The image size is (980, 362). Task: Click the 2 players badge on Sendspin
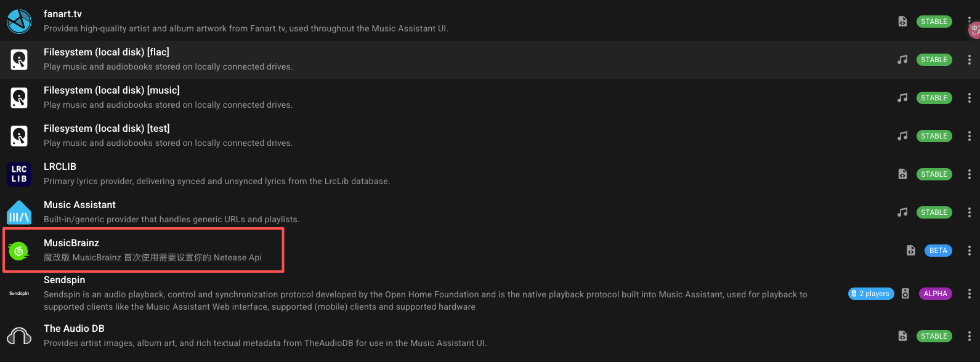click(x=870, y=294)
